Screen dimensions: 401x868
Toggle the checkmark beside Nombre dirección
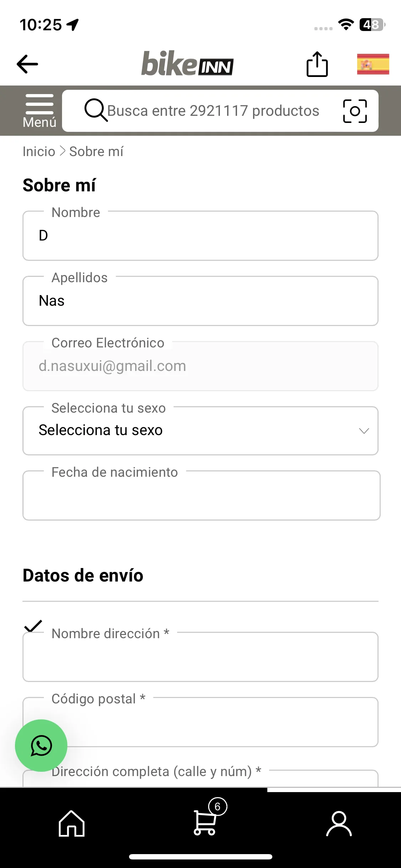click(33, 626)
